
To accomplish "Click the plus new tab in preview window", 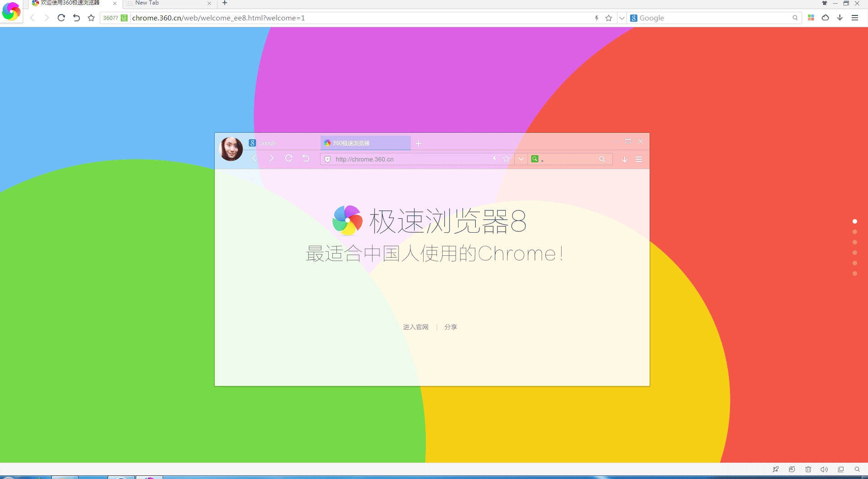I will [x=419, y=143].
